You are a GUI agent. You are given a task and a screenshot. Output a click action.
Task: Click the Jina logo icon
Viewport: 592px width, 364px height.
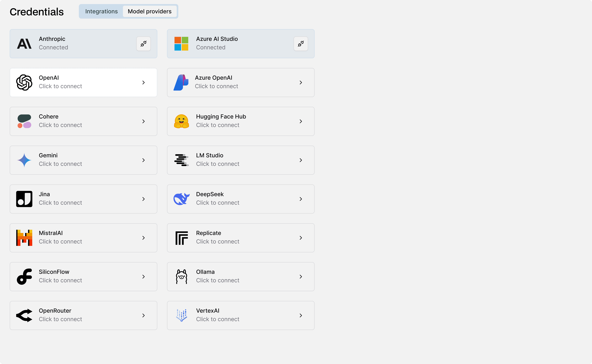(24, 199)
